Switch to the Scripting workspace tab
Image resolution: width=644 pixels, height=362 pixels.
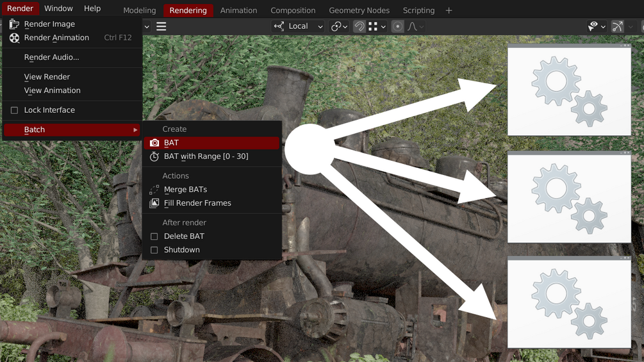[x=418, y=10]
